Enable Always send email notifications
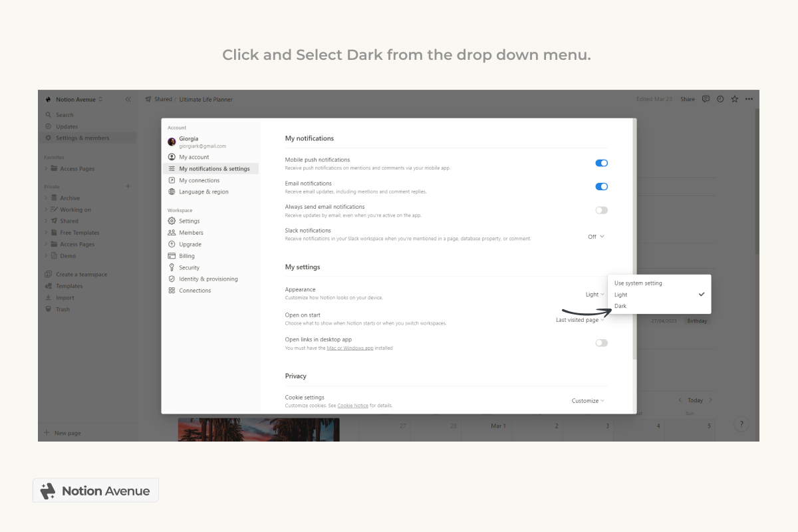Viewport: 798px width, 532px height. (x=601, y=209)
